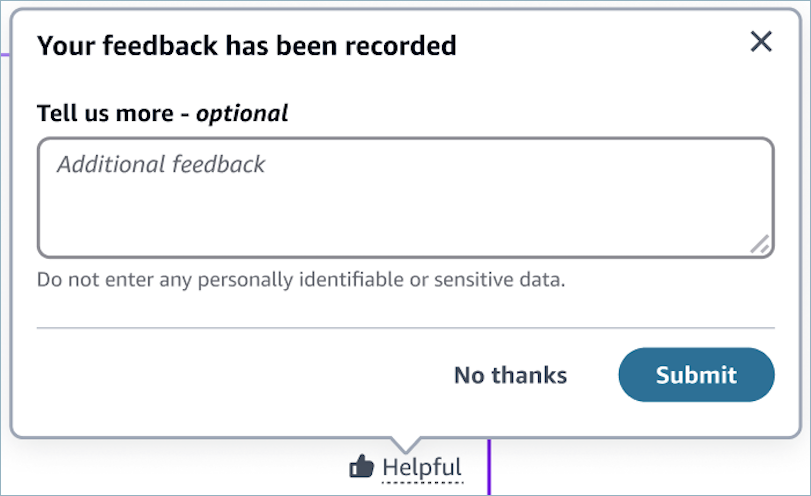Click the italic "optional" word in the label

[242, 113]
